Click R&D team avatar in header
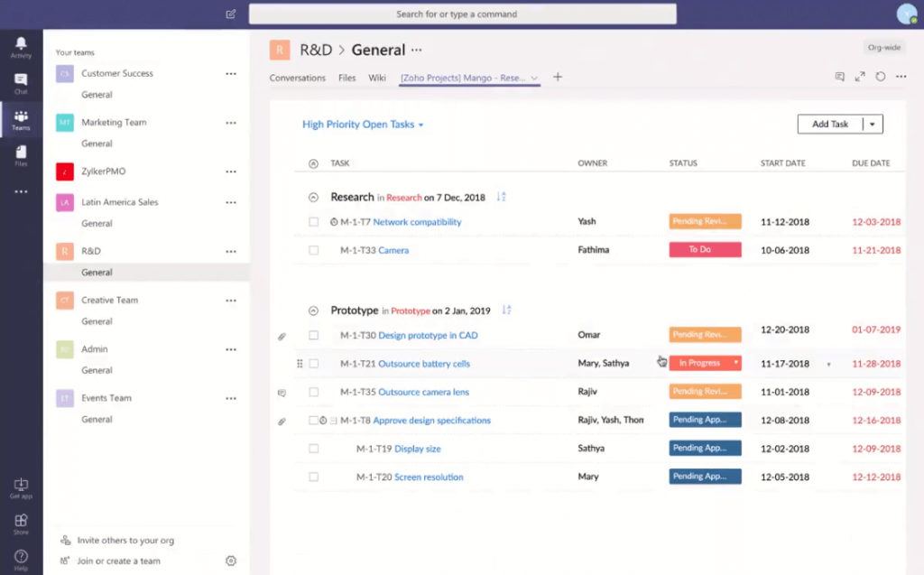This screenshot has width=924, height=575. 280,50
